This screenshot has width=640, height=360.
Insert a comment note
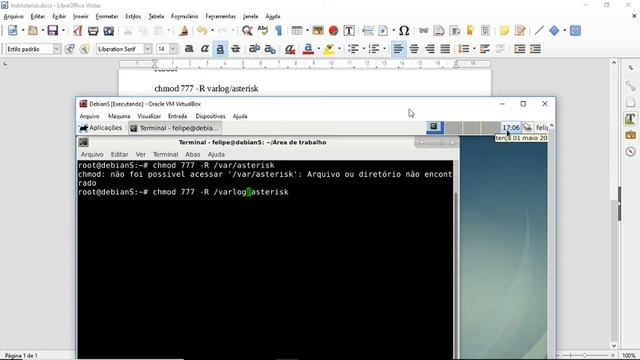point(504,31)
